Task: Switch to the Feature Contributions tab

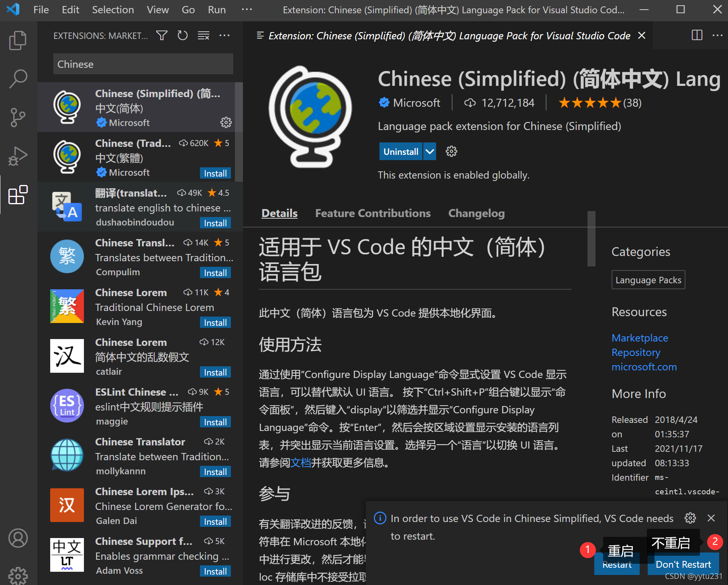Action: [x=373, y=213]
